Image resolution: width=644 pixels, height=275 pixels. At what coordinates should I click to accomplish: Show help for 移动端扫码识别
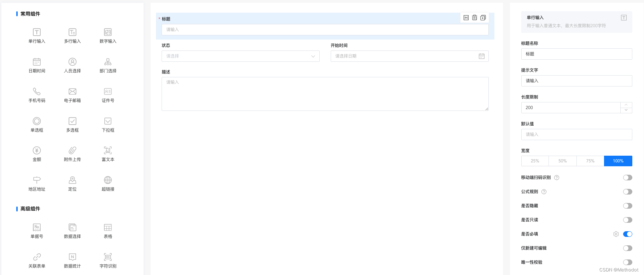557,178
